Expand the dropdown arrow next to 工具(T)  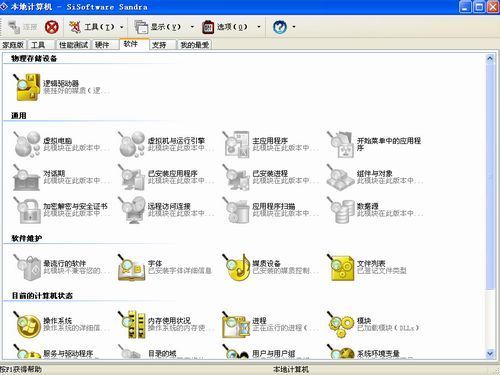tap(122, 27)
